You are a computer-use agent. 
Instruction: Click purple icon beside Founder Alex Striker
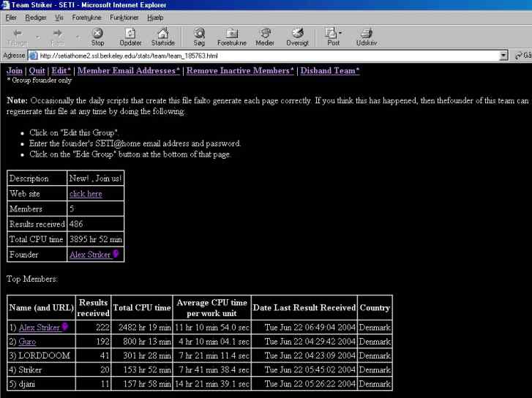pyautogui.click(x=116, y=254)
